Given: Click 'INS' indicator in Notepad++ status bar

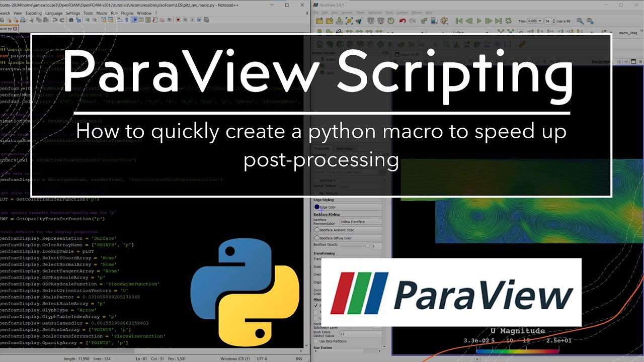Looking at the screenshot, I should tap(299, 358).
